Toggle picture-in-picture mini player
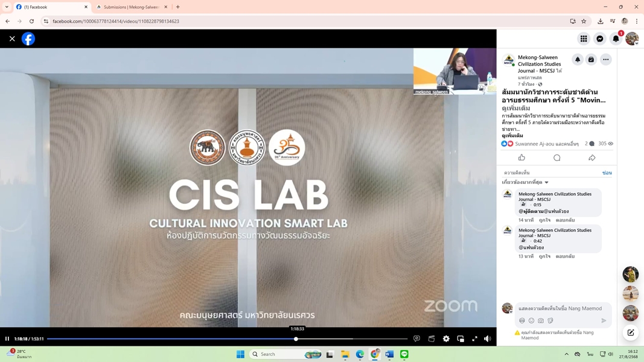This screenshot has width=644, height=362. click(461, 339)
